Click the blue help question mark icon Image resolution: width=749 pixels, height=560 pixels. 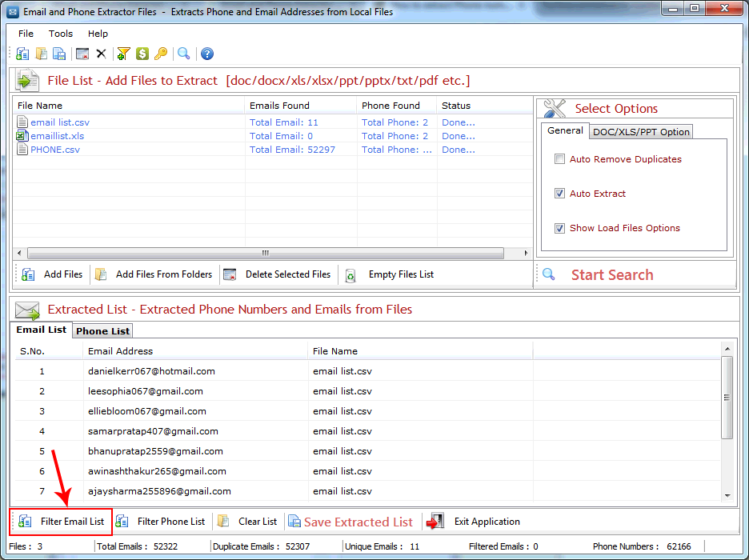pos(206,54)
